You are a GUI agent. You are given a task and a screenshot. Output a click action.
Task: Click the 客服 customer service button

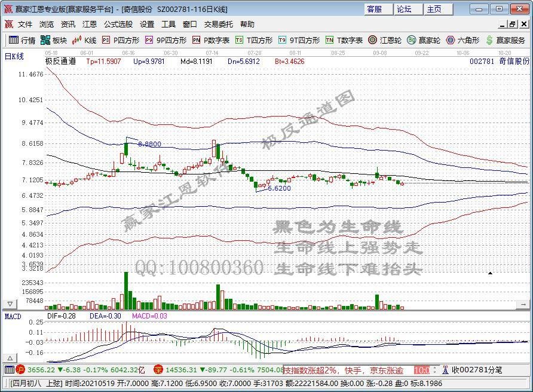[378, 9]
